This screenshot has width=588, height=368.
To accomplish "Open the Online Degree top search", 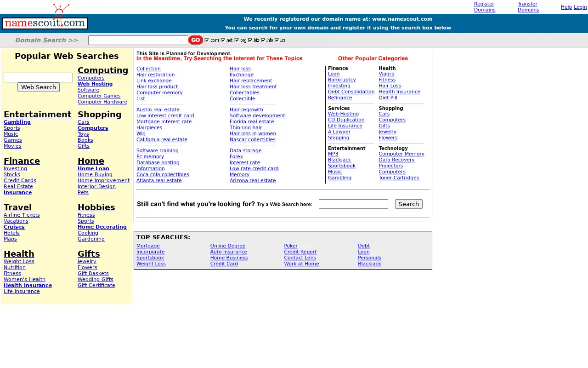I will (x=228, y=246).
